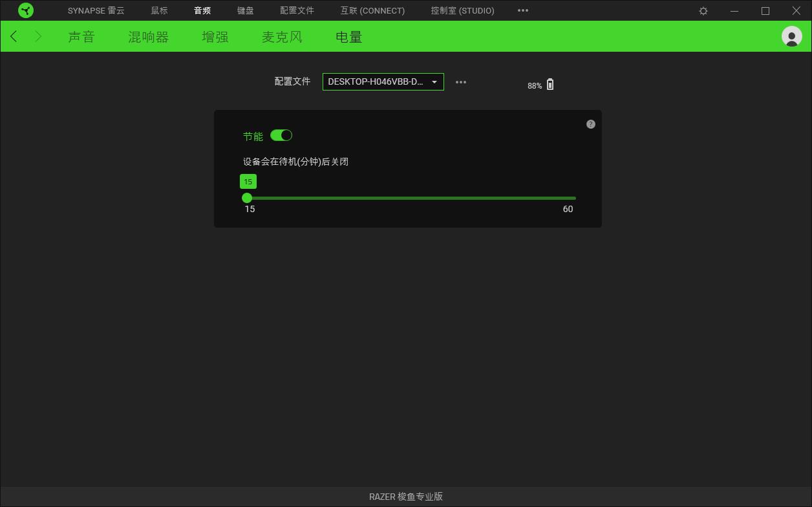Click the Razer Synapse logo icon

click(x=26, y=10)
